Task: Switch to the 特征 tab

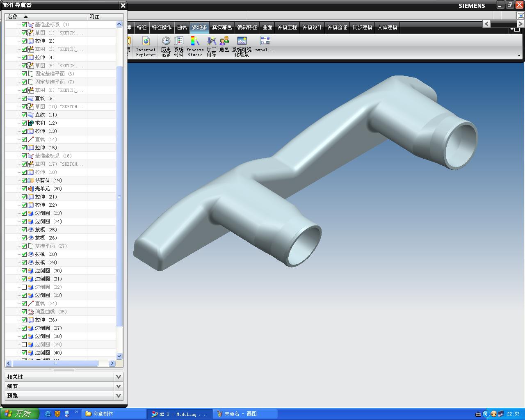Action: coord(142,27)
